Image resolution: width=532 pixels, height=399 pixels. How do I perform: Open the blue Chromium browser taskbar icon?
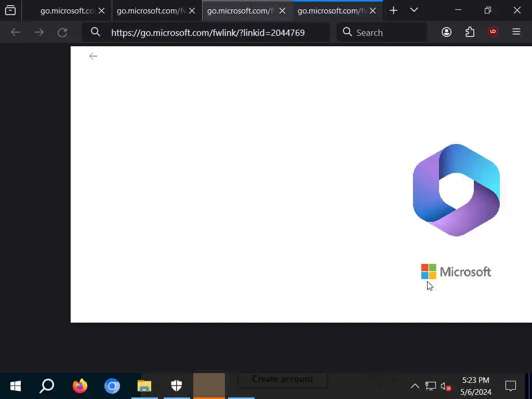pos(112,386)
